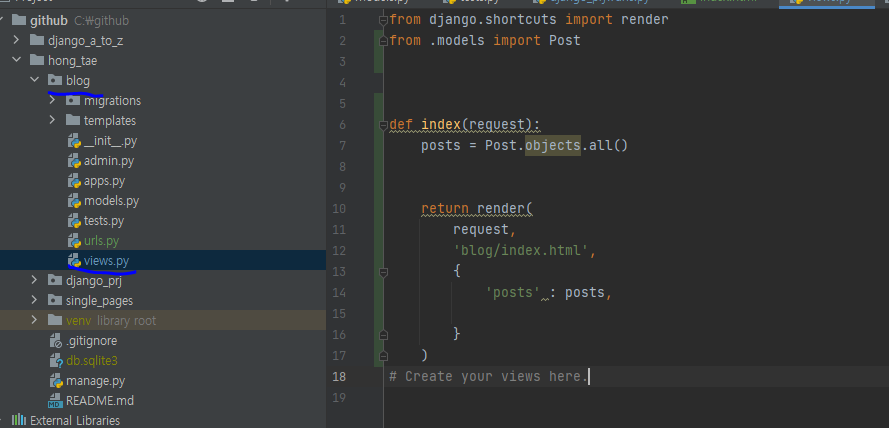This screenshot has width=889, height=428.
Task: Fold marker at closing parenthesis on line 17
Action: point(383,355)
